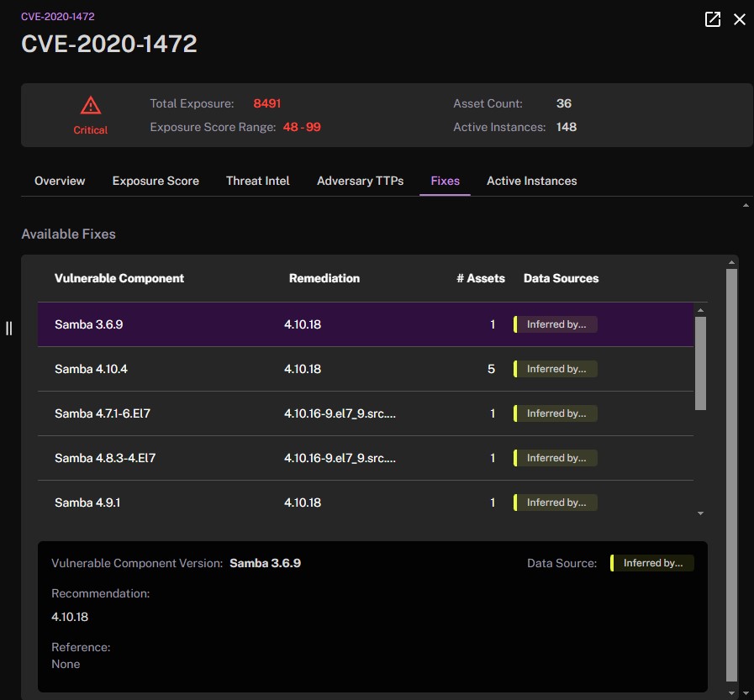Click Inferred by tag for Samba 4.10.4
This screenshot has width=754, height=700.
pyautogui.click(x=556, y=369)
